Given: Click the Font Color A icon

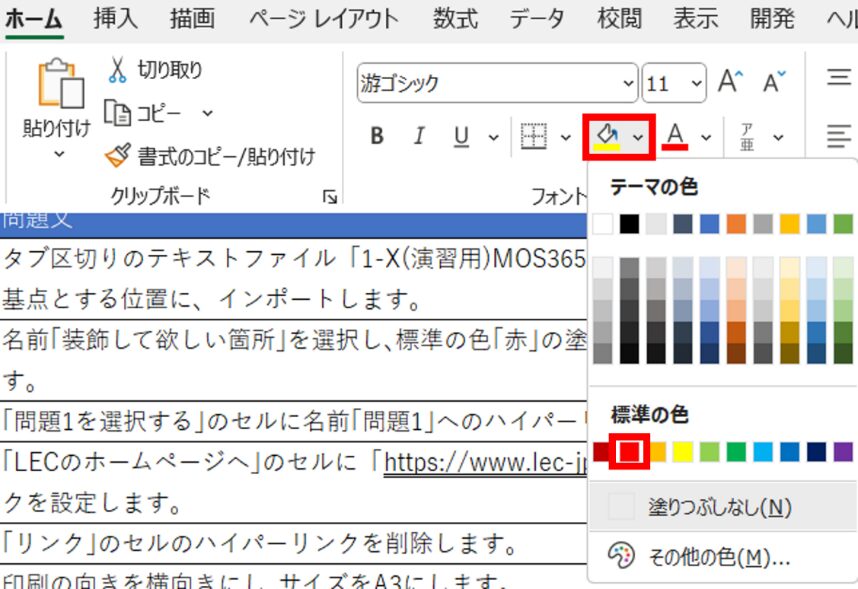Looking at the screenshot, I should 675,136.
